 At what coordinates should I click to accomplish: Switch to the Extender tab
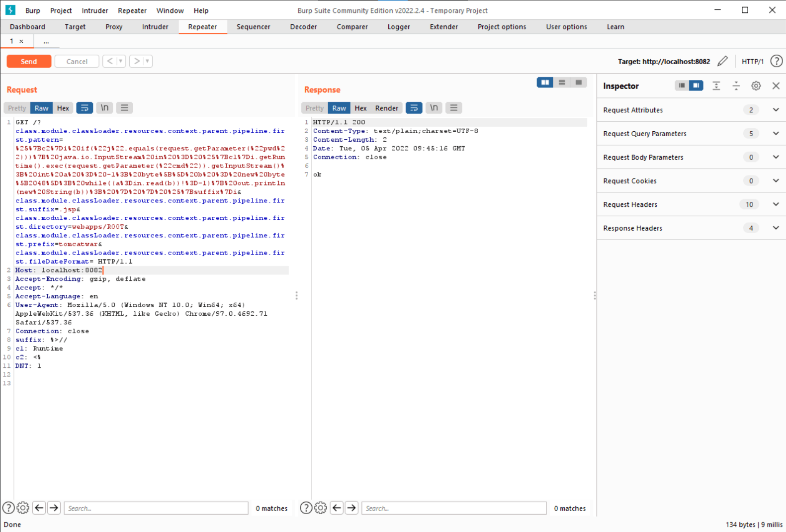click(x=444, y=27)
